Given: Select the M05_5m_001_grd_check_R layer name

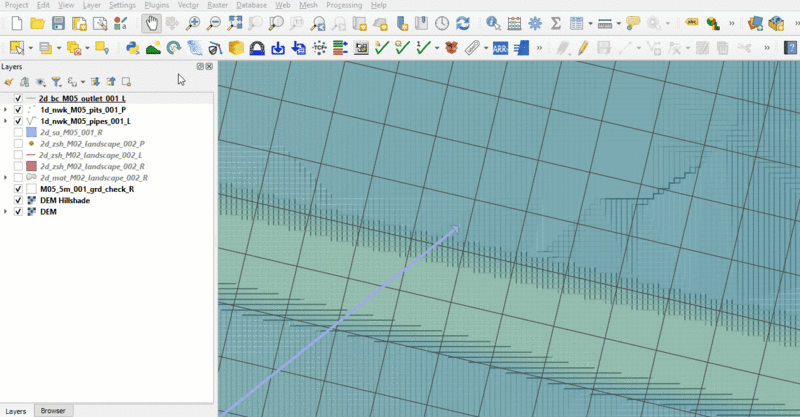Looking at the screenshot, I should click(x=87, y=188).
